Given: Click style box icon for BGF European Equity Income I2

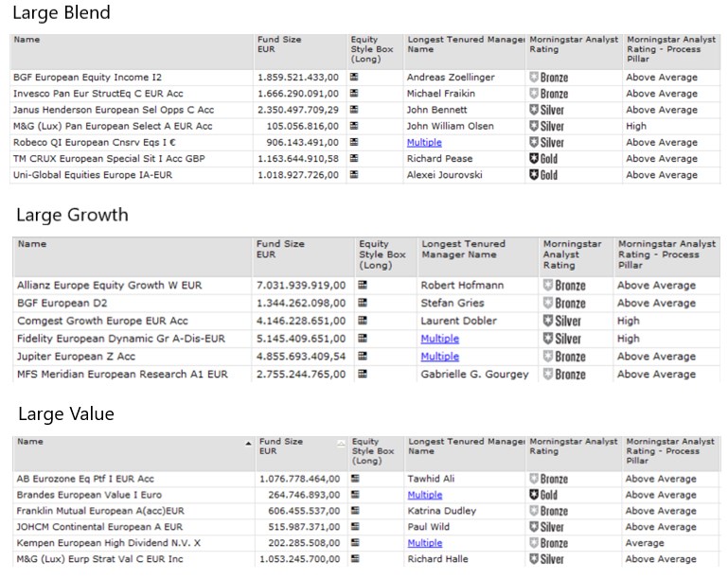Looking at the screenshot, I should [x=354, y=77].
